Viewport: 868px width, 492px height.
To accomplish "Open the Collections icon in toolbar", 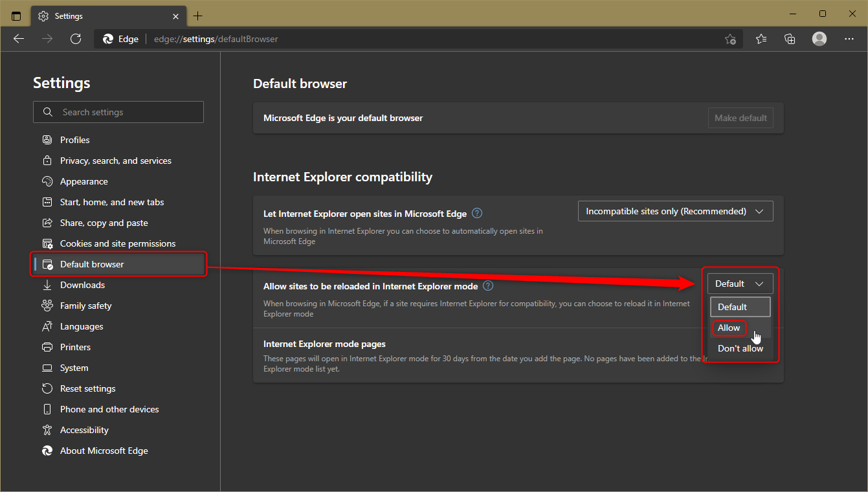I will [x=790, y=39].
